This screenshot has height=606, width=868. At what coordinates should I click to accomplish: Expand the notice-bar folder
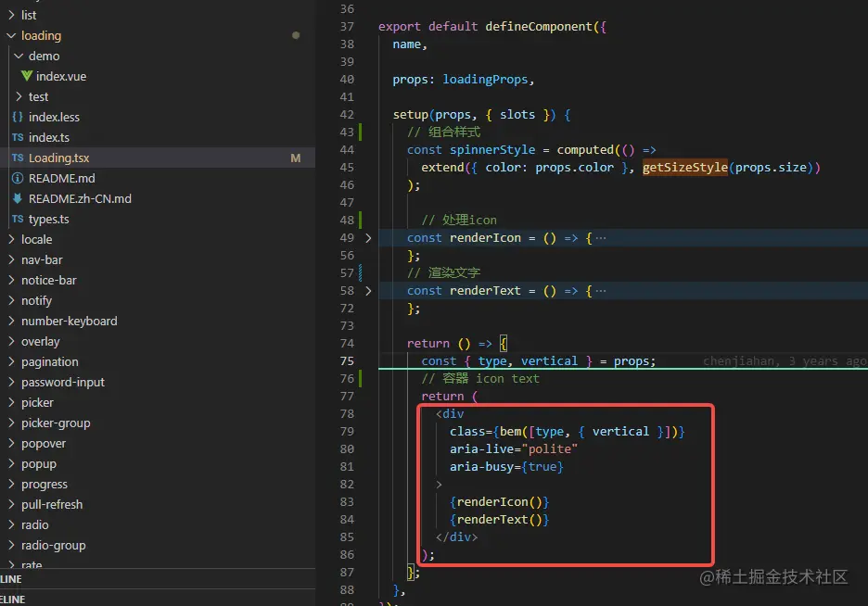click(11, 281)
